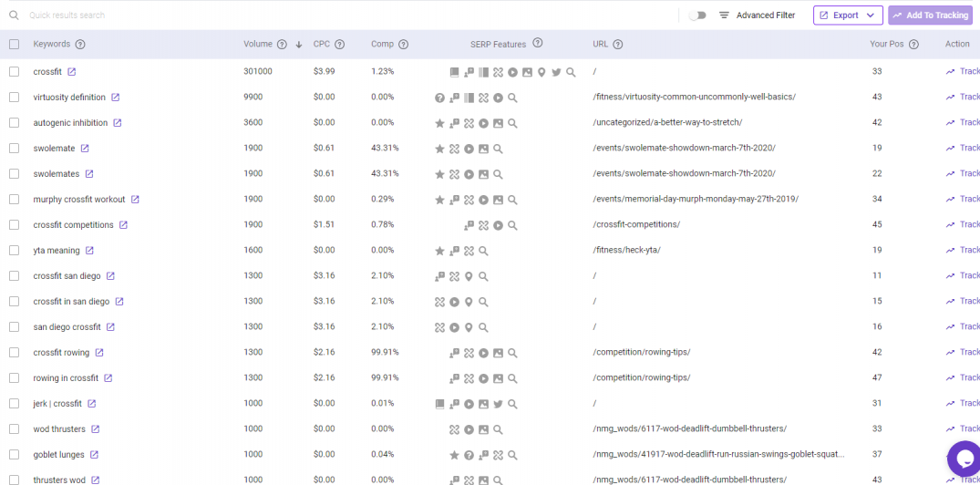The image size is (980, 485).
Task: Open external link icon for crossfit san diego
Action: coord(110,275)
